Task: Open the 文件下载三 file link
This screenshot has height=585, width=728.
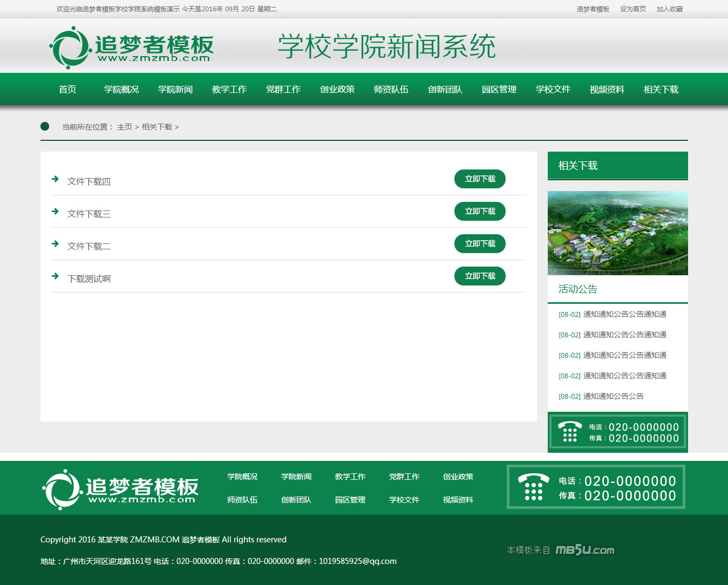Action: click(89, 214)
